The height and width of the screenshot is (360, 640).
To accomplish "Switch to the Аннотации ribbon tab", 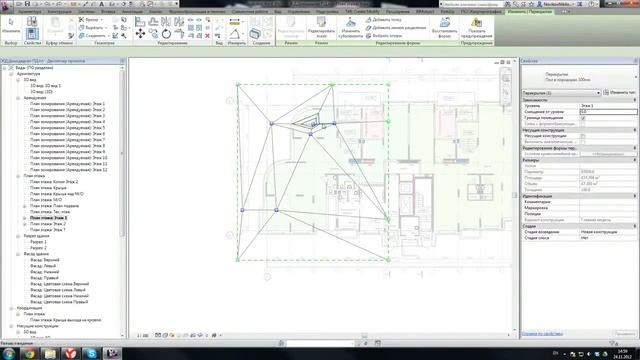I will 132,12.
